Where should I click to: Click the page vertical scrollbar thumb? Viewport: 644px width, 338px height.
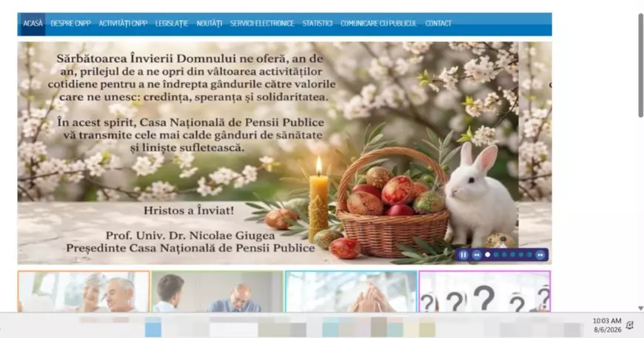click(x=640, y=66)
